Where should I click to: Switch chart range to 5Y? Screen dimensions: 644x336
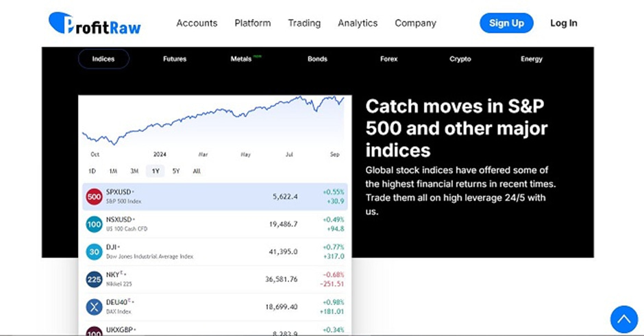(x=176, y=171)
